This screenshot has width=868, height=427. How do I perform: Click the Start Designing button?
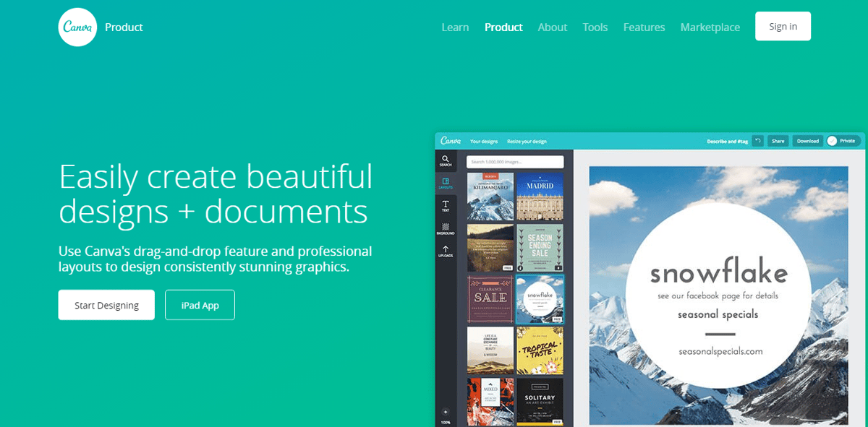[x=106, y=305]
